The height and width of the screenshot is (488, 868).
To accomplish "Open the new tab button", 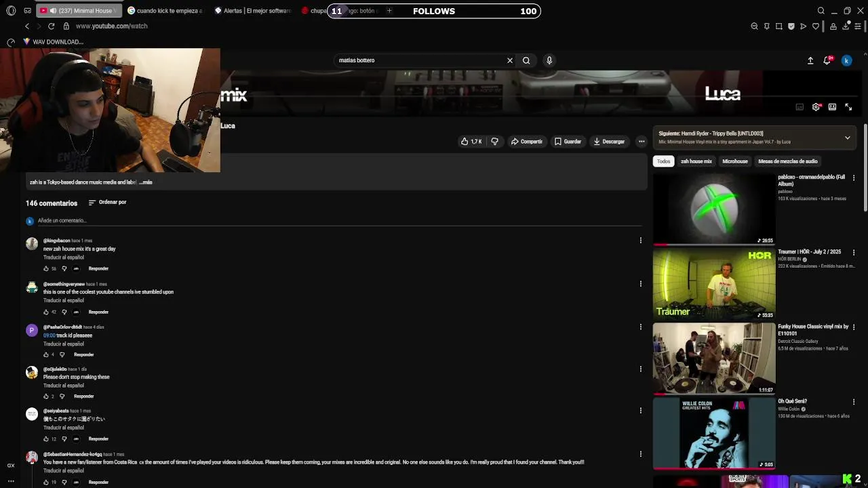I will (389, 11).
